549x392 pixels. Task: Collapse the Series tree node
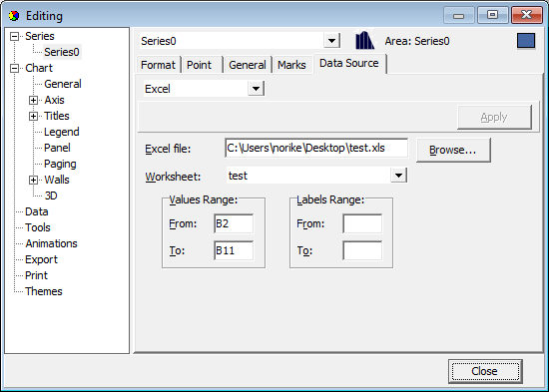(x=14, y=36)
